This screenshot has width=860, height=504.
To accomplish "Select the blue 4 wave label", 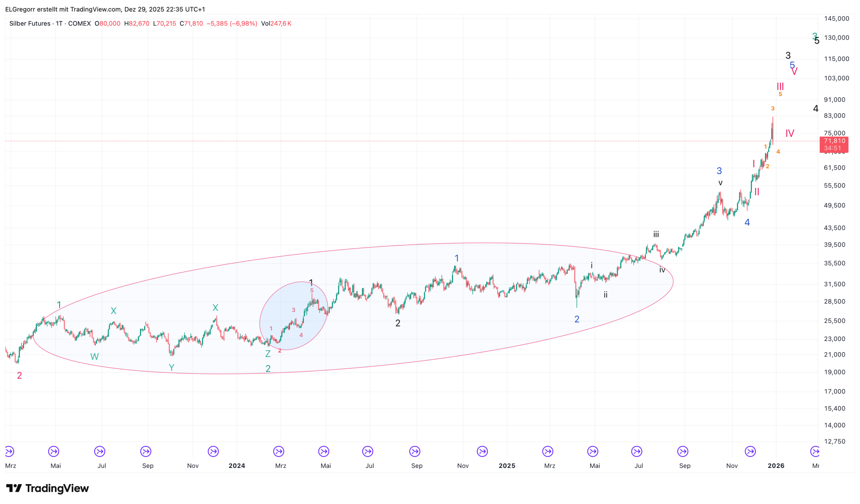I will pos(747,222).
